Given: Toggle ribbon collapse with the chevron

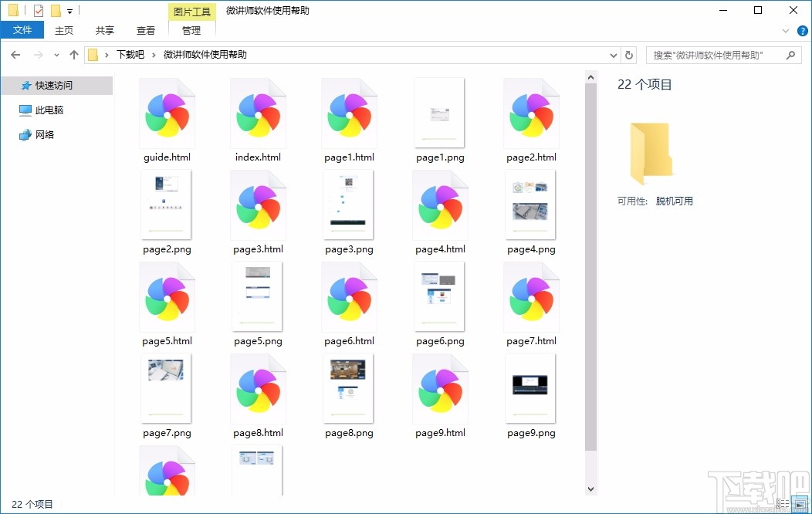Looking at the screenshot, I should coord(786,31).
